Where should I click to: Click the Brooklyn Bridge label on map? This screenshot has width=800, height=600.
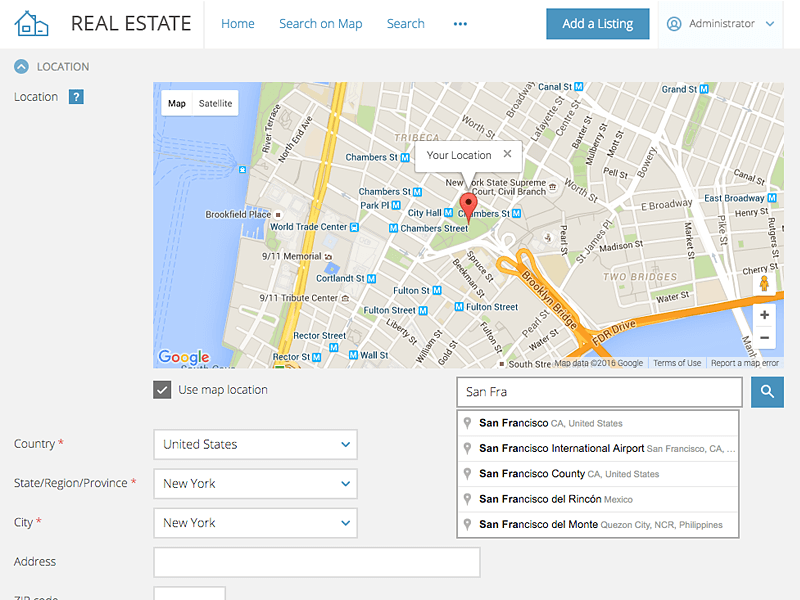(x=549, y=299)
